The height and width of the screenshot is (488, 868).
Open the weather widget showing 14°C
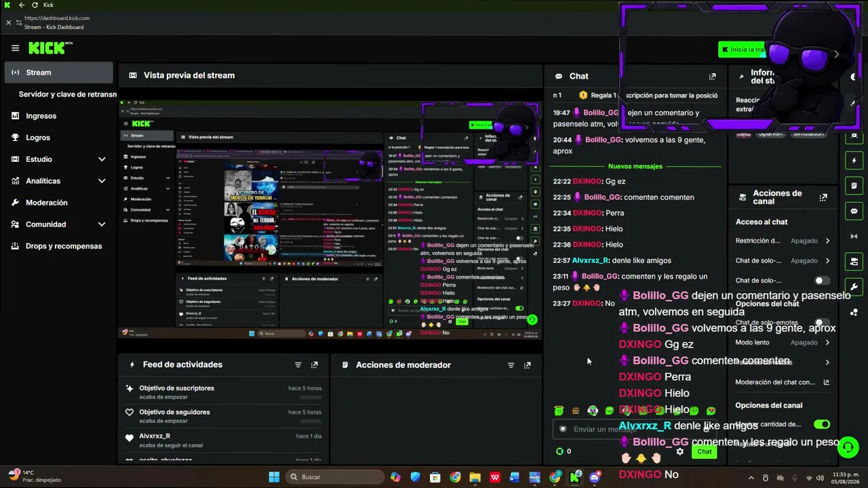(34, 476)
